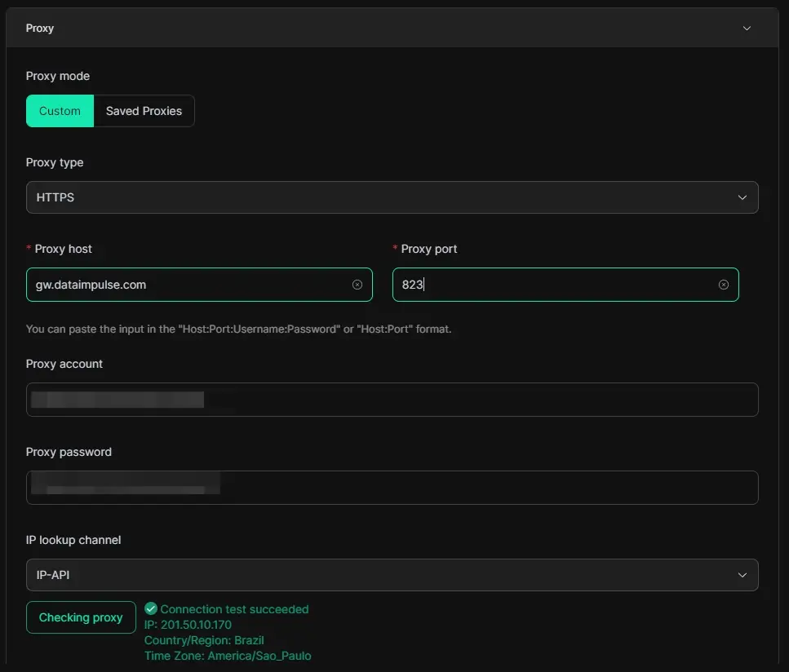Switch to Saved Proxies mode
The image size is (789, 672).
point(144,111)
